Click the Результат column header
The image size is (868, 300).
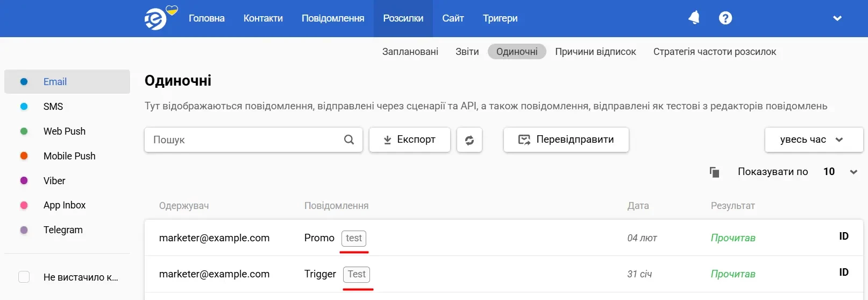[x=733, y=206]
